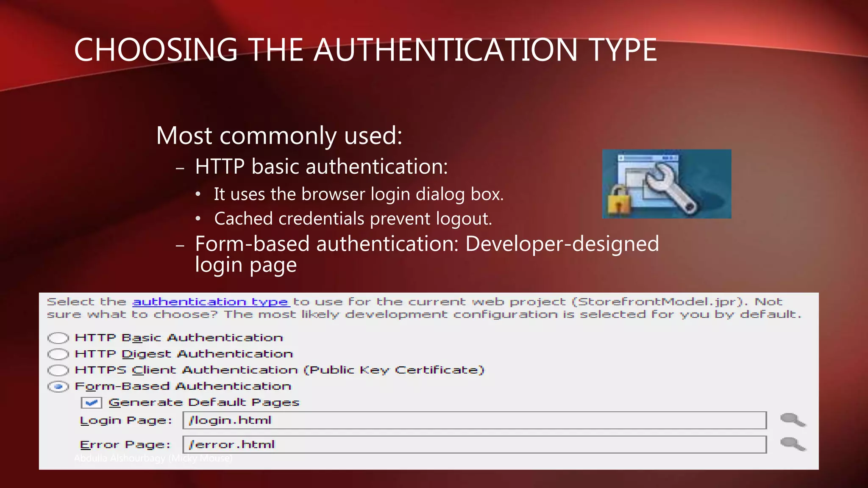Click the Abdulla Alshourbagy footer text
Viewport: 868px width, 488px height.
153,458
